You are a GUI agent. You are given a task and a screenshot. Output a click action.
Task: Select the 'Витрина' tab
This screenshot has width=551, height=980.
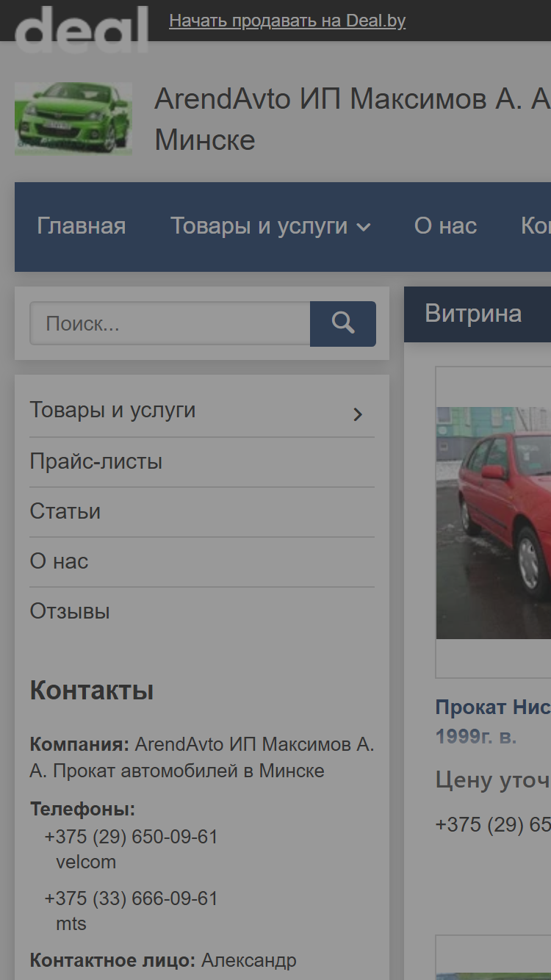tap(473, 314)
